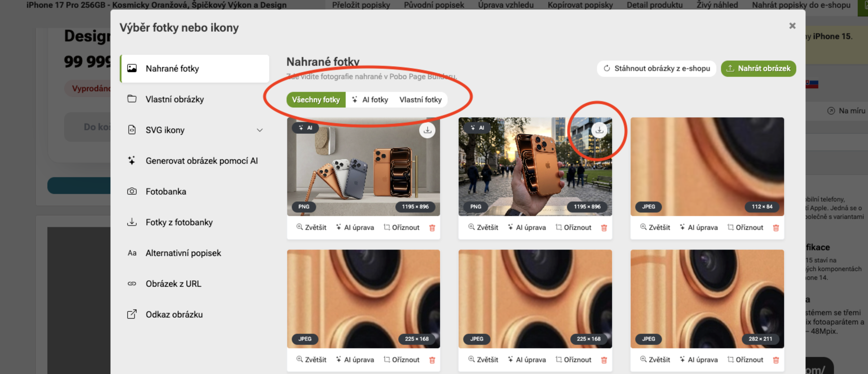Screen dimensions: 868x374
Task: Click the PNG badge on the iPhones-on-shelf image
Action: (x=303, y=207)
